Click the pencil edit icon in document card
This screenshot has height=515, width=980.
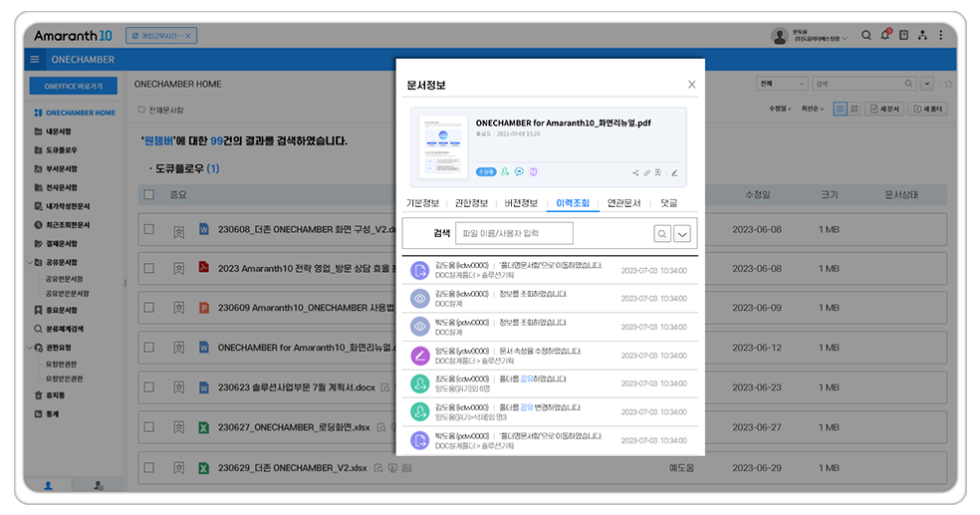coord(674,173)
